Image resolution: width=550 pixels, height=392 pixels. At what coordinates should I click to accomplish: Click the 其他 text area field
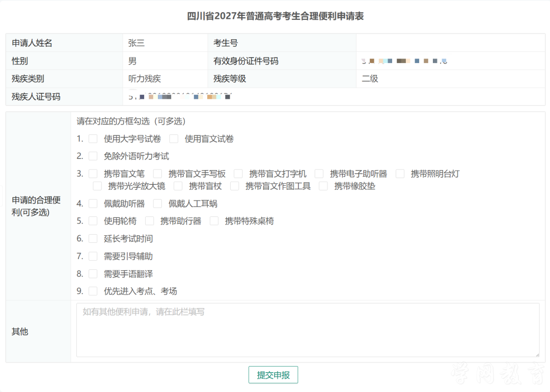(308, 330)
